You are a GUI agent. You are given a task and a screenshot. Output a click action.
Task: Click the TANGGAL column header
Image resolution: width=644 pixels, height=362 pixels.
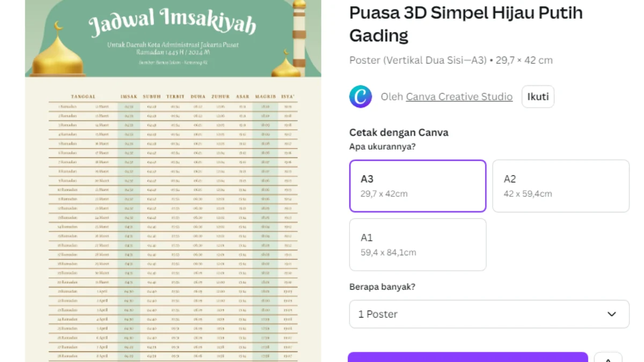tap(83, 97)
